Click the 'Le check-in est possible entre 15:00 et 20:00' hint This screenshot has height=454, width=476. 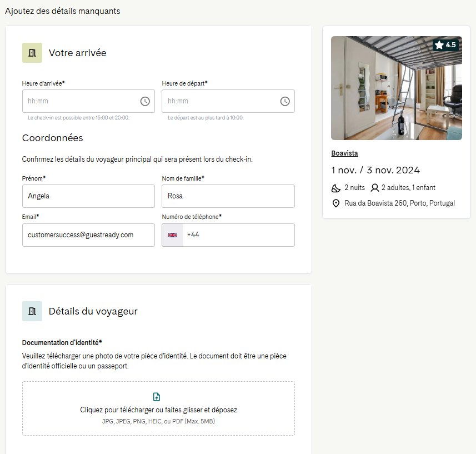point(79,117)
